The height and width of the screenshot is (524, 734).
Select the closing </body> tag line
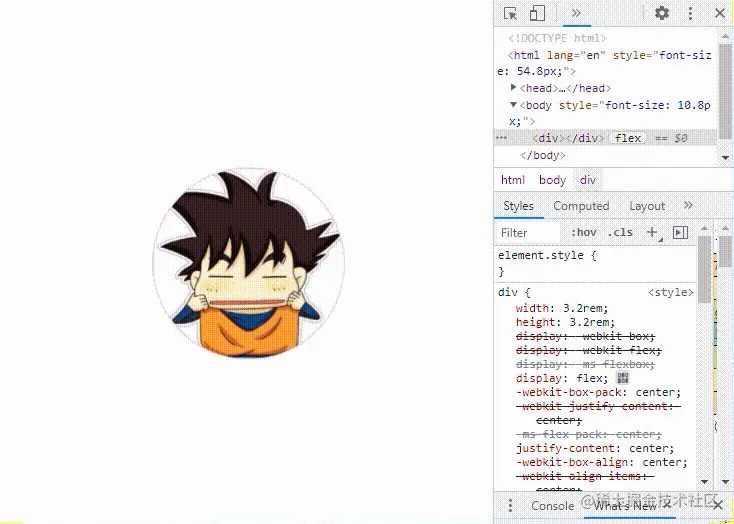(543, 155)
